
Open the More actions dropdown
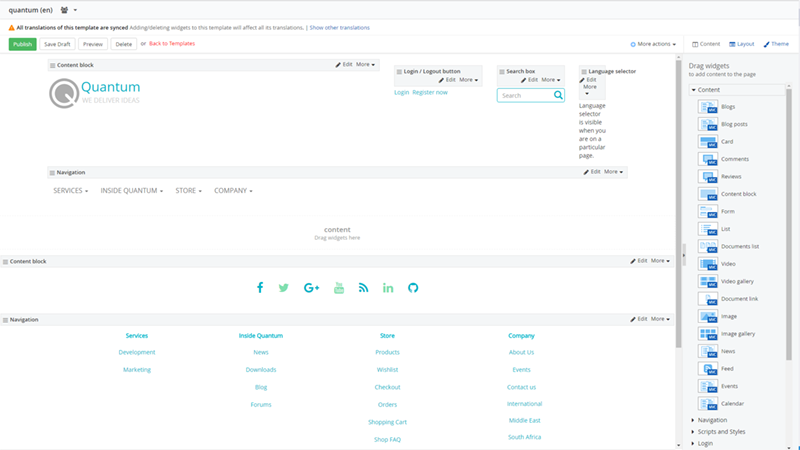[x=653, y=44]
